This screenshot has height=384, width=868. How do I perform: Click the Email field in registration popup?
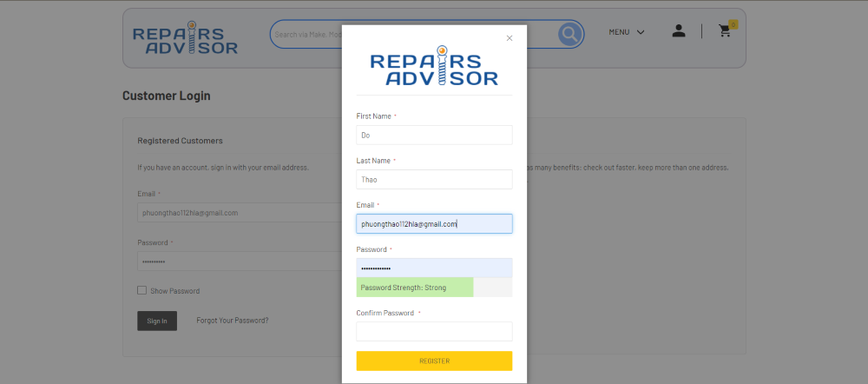(434, 224)
